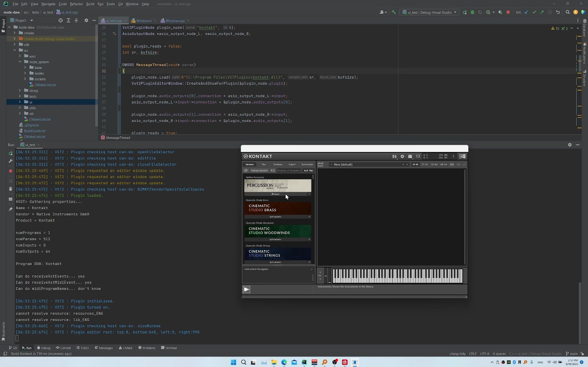This screenshot has width=588, height=367.
Task: Open Search Everywhere magnifier icon
Action: pos(568,12)
